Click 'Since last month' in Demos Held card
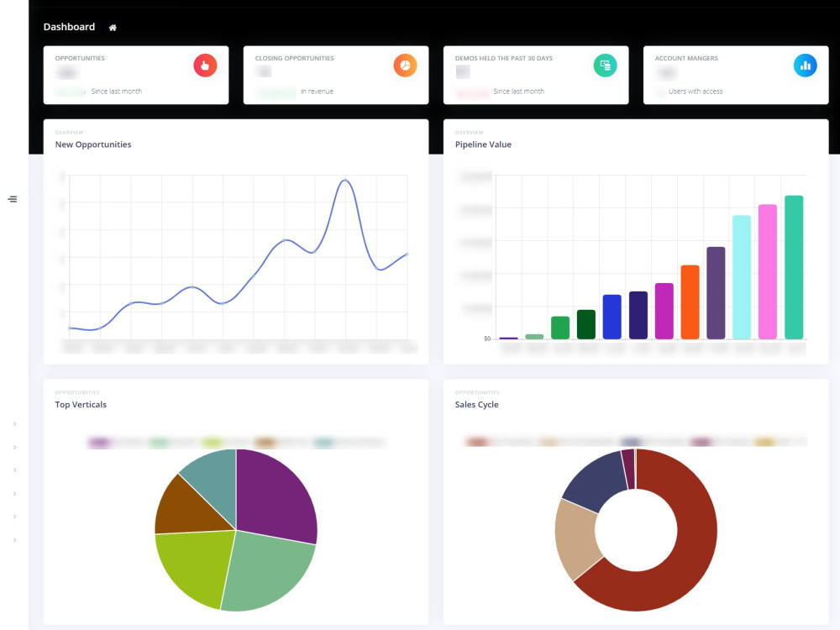This screenshot has width=840, height=630. tap(518, 92)
